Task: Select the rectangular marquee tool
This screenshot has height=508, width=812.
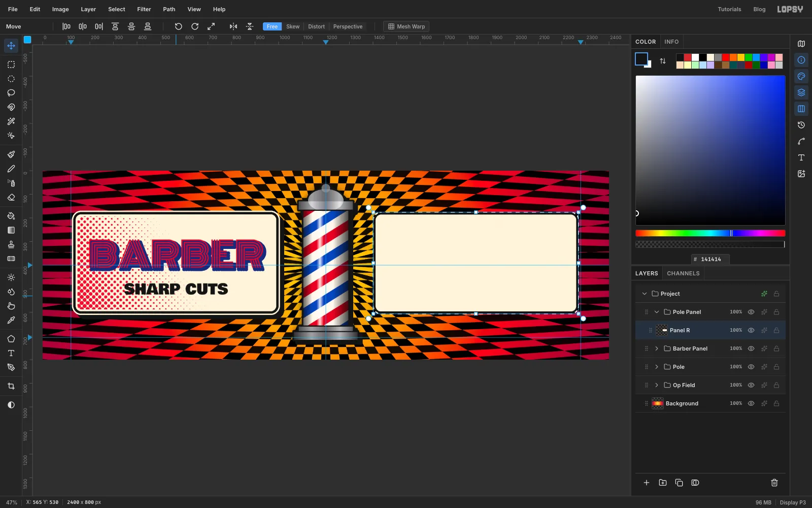Action: (11, 65)
